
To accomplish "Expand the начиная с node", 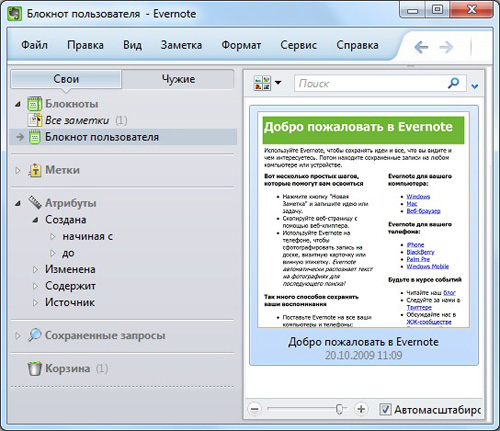I will (x=52, y=236).
